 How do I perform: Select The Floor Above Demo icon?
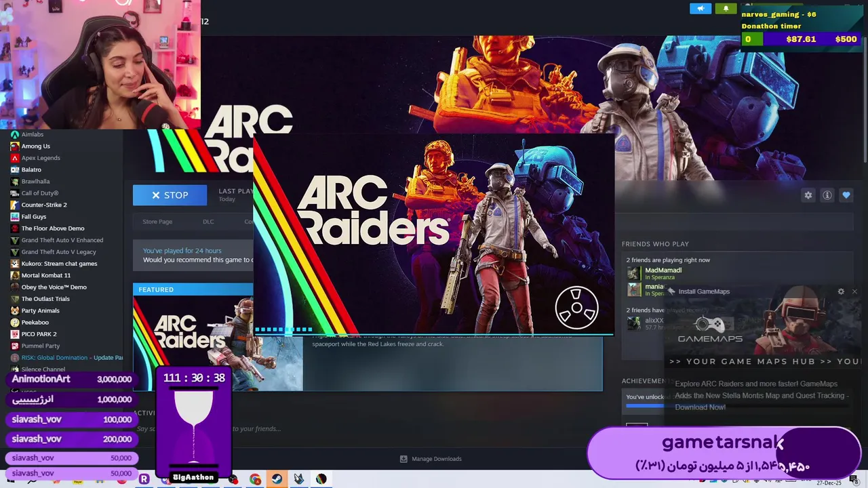coord(14,228)
